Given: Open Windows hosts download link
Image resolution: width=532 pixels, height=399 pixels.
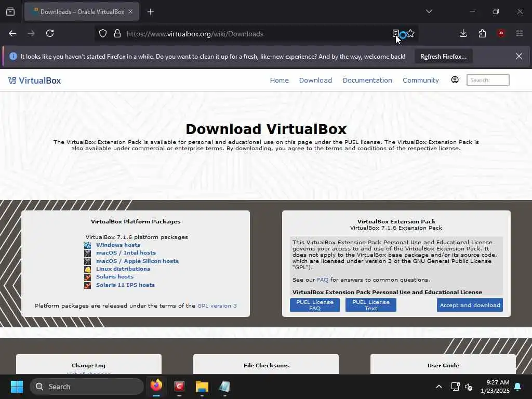Looking at the screenshot, I should 118,245.
